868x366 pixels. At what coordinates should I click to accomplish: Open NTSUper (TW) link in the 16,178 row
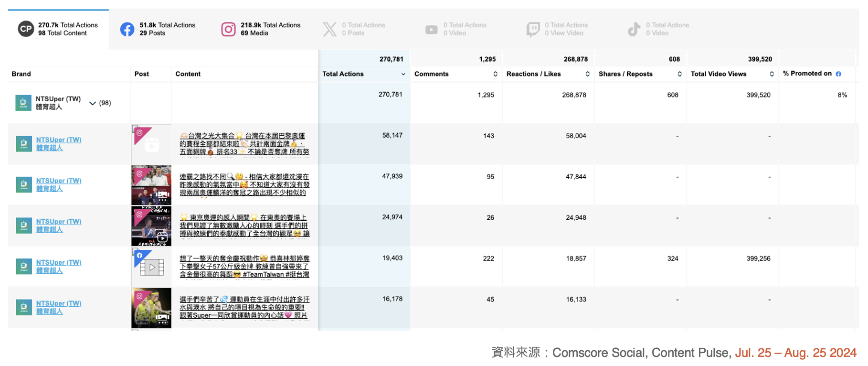click(x=59, y=307)
